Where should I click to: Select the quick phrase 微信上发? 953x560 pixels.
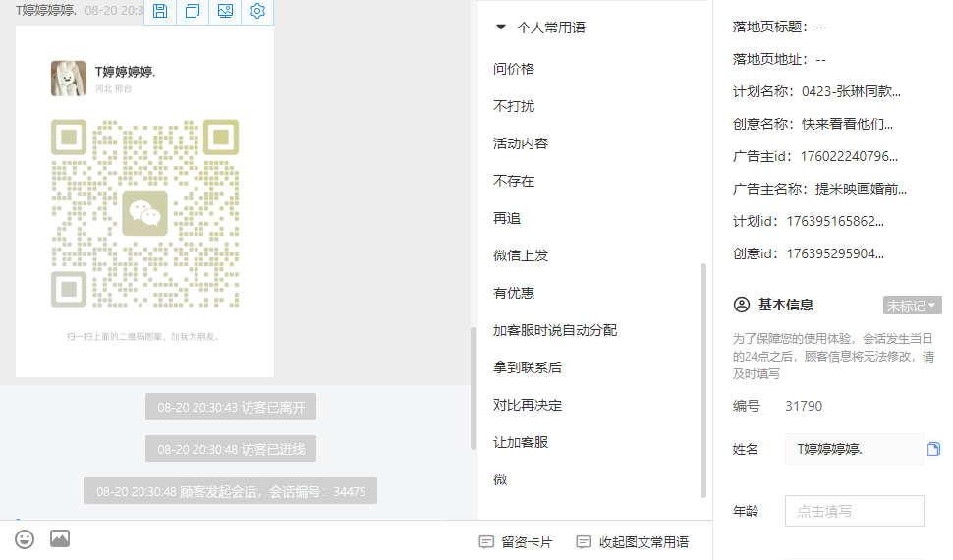521,256
